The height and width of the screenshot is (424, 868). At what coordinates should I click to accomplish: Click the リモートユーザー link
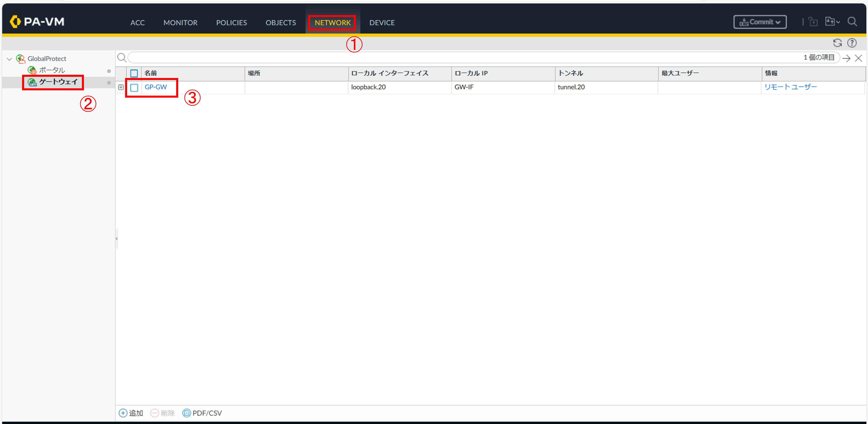(x=790, y=87)
